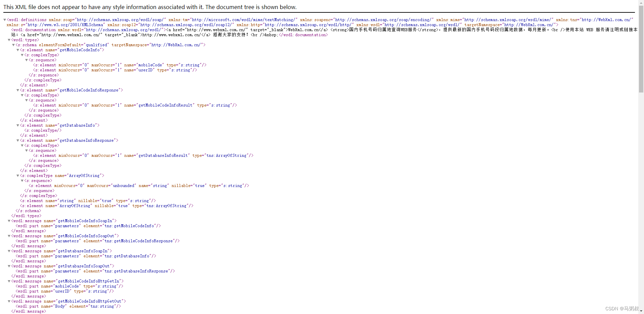This screenshot has width=644, height=314.
Task: Click the closing /wsdl:types tag
Action: coord(26,216)
